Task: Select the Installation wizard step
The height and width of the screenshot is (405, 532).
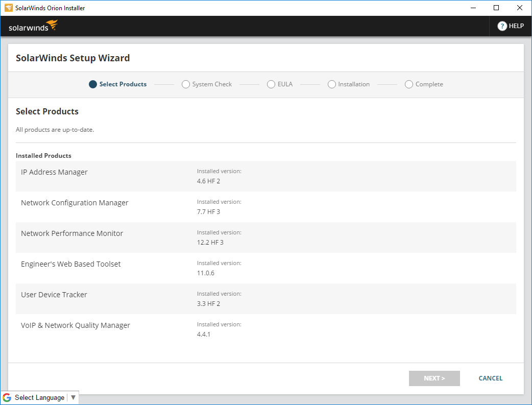Action: pyautogui.click(x=348, y=84)
